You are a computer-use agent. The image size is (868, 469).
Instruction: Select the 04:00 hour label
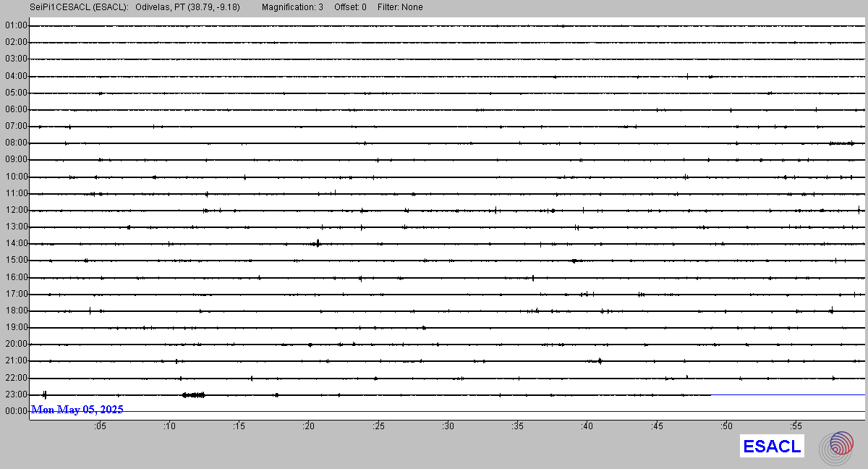tap(16, 76)
